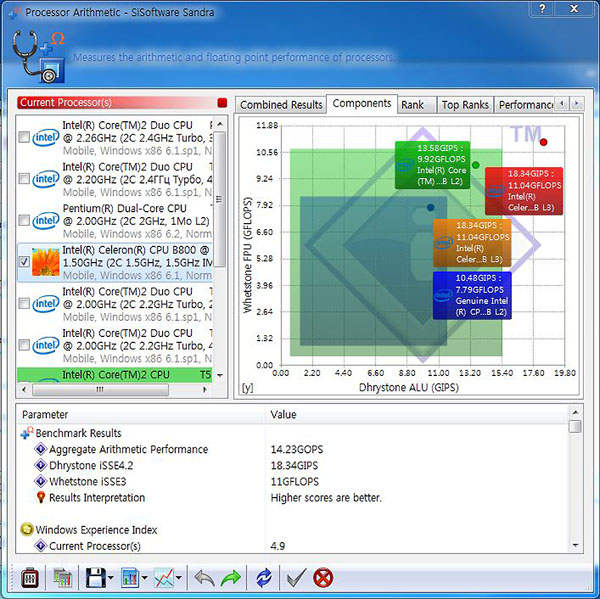
Task: Check the first Core2 Duo 2.00GHz checkbox
Action: point(24,304)
